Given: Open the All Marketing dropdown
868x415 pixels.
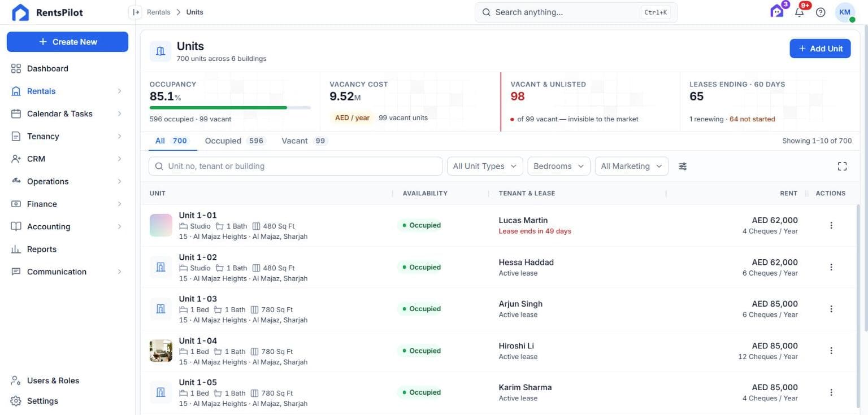Looking at the screenshot, I should [632, 166].
